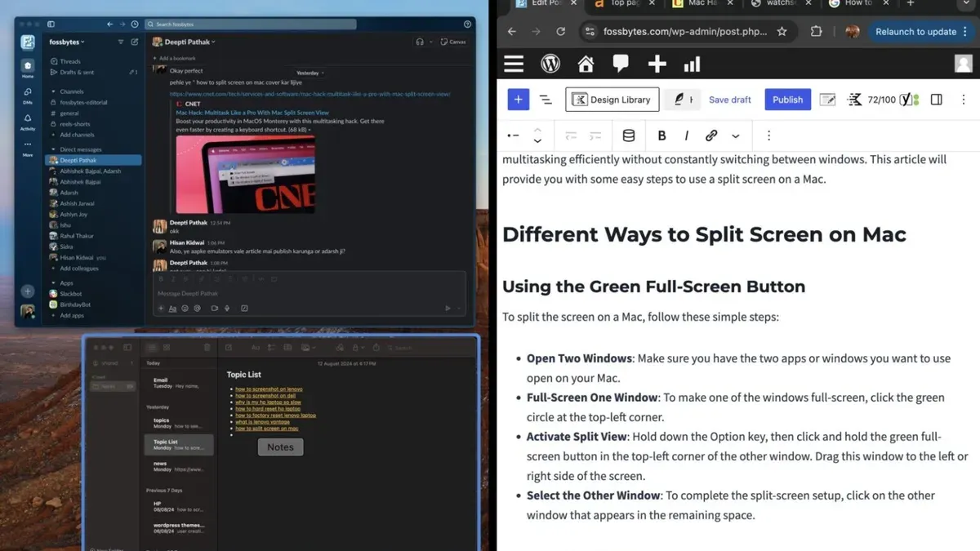Open Chrome profile avatar
Screen dimensions: 980x551
[853, 32]
